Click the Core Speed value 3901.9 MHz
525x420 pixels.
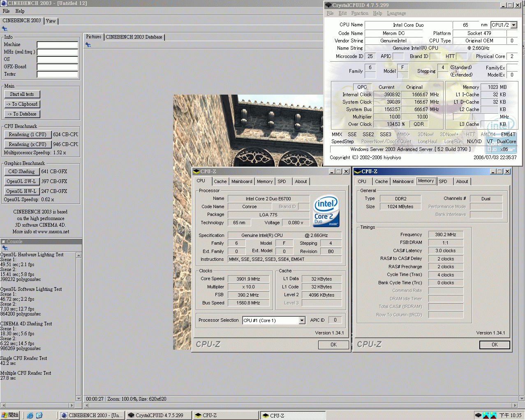point(248,279)
